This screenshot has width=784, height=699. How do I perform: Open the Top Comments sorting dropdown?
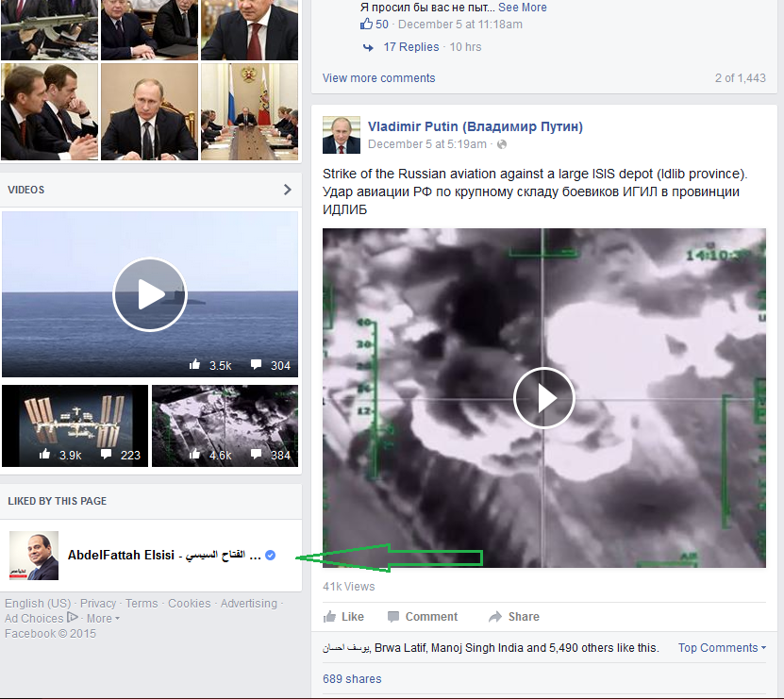[x=722, y=647]
